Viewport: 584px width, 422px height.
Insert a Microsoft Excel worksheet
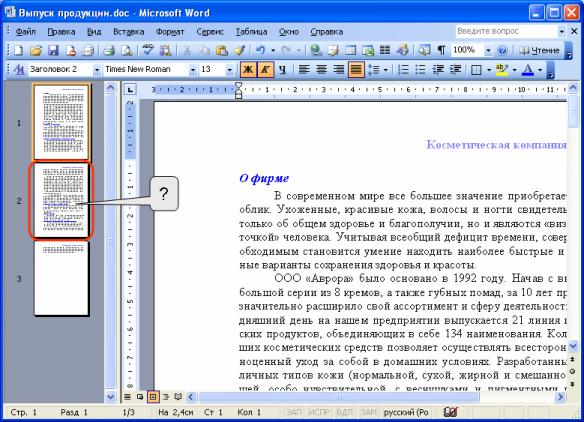click(368, 50)
